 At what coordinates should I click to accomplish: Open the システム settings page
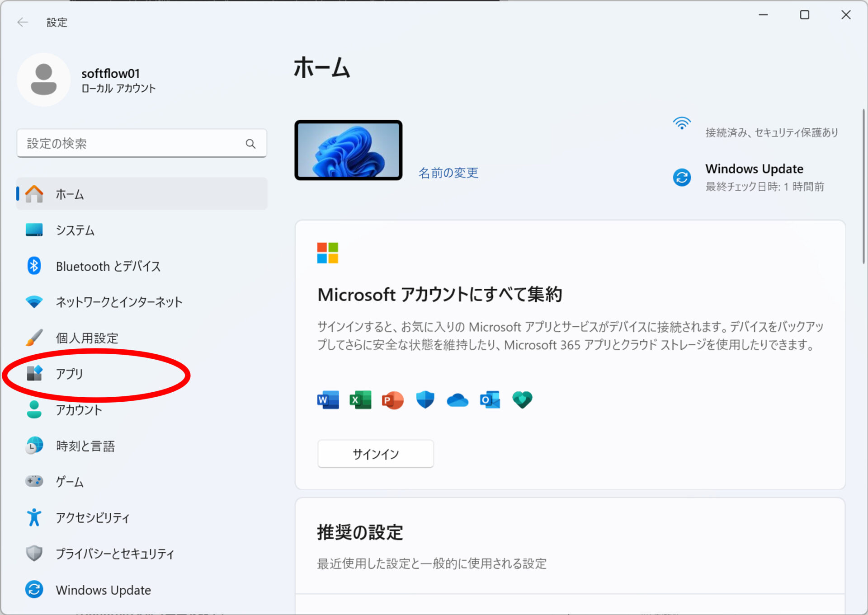(x=142, y=230)
